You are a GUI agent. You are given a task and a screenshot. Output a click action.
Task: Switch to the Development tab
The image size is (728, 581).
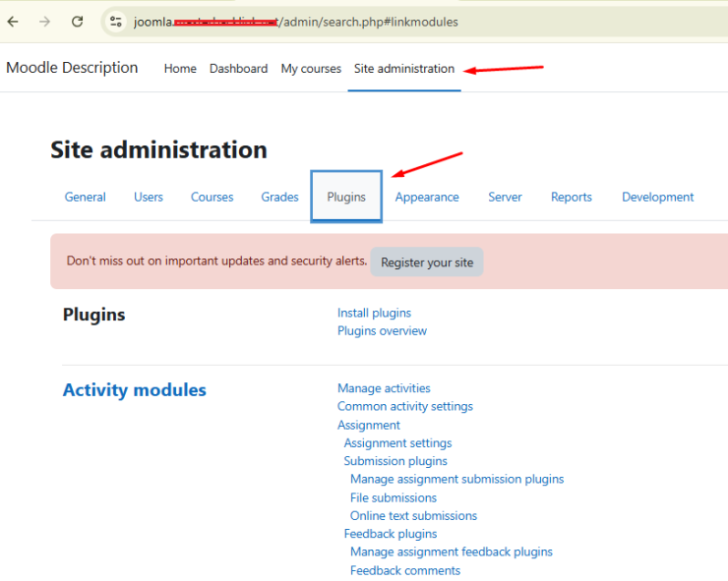(658, 197)
